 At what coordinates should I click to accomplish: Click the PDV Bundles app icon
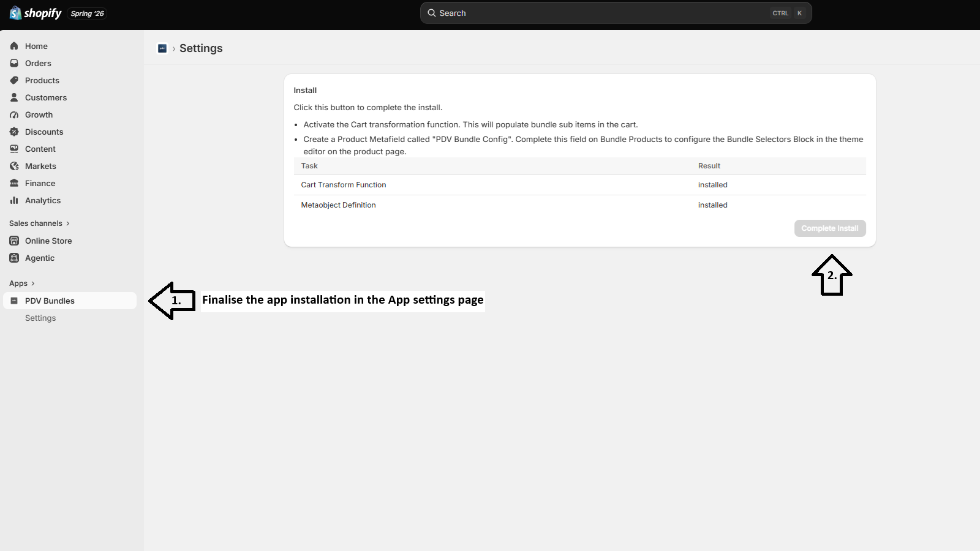14,301
